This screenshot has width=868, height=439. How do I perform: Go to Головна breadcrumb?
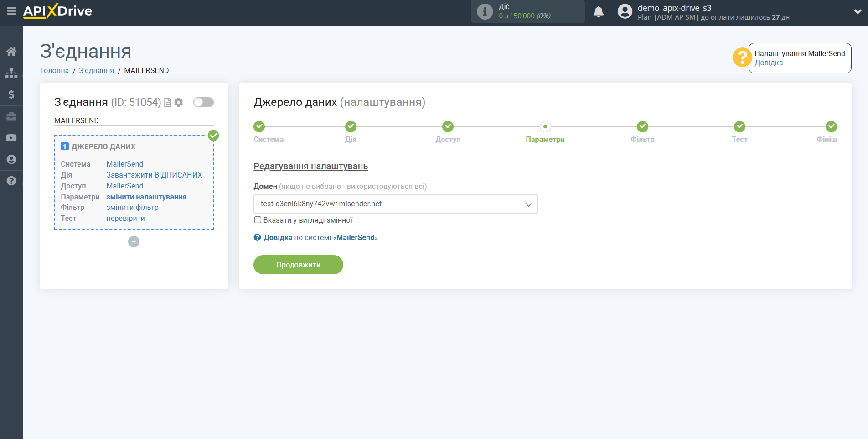pos(55,70)
